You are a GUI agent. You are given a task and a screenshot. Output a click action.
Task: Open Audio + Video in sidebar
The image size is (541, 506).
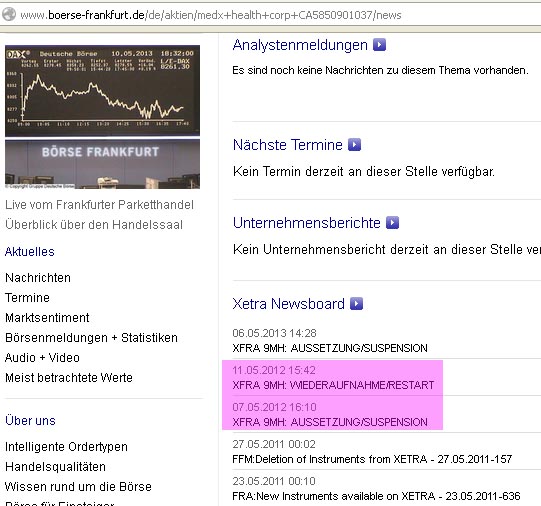42,358
